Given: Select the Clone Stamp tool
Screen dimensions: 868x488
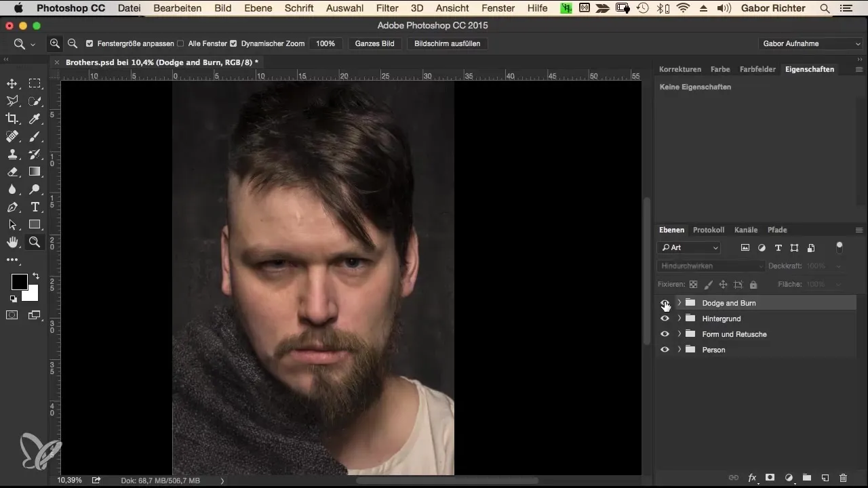Looking at the screenshot, I should (12, 154).
